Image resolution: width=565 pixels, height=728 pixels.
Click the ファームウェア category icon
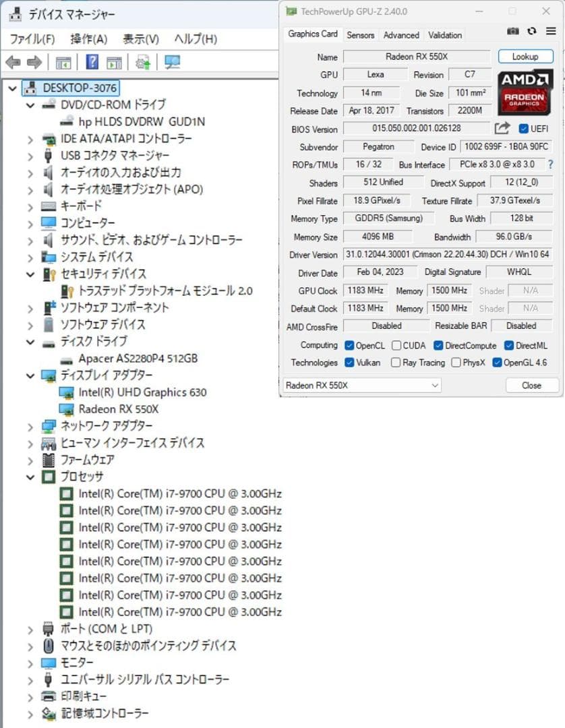point(49,460)
